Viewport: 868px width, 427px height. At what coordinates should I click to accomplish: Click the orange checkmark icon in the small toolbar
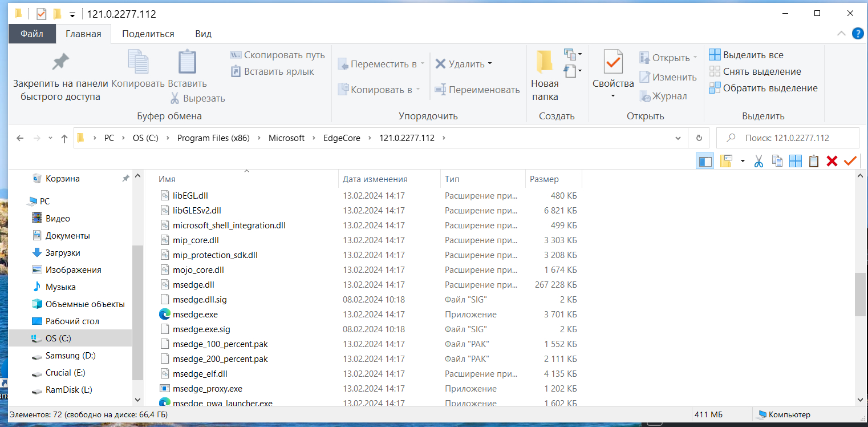pyautogui.click(x=850, y=161)
